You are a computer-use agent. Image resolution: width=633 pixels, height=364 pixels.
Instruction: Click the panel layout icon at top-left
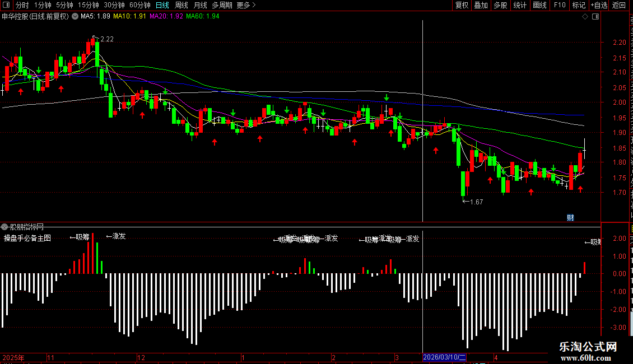click(x=6, y=5)
